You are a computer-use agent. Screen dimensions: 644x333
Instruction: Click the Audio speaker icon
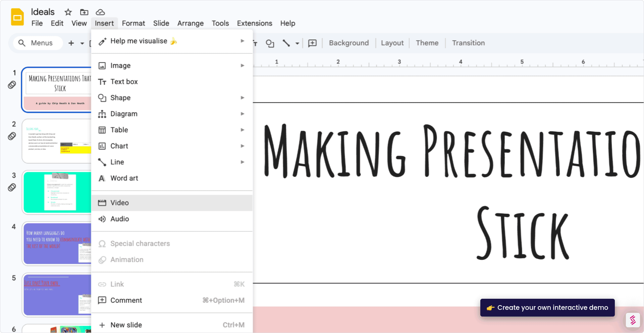click(102, 219)
